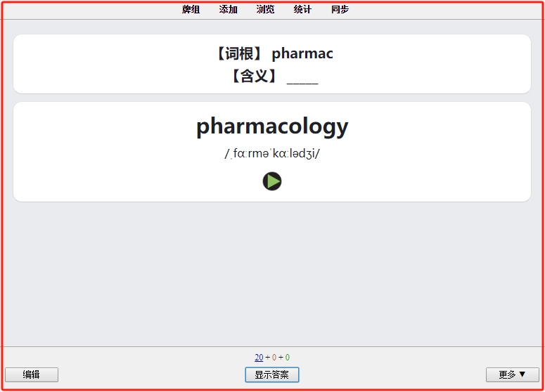The height and width of the screenshot is (392, 545).
Task: Click the word pharmacology heading
Action: pos(272,126)
